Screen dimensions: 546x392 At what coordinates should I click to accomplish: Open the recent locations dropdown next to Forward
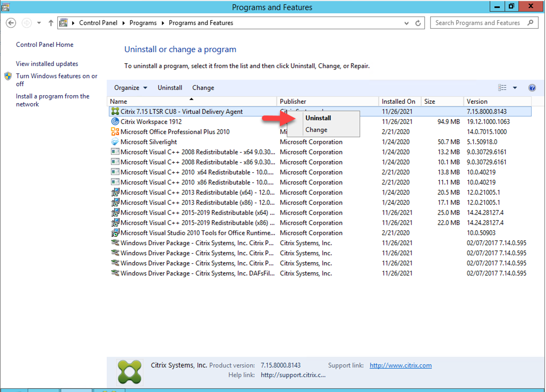point(39,23)
